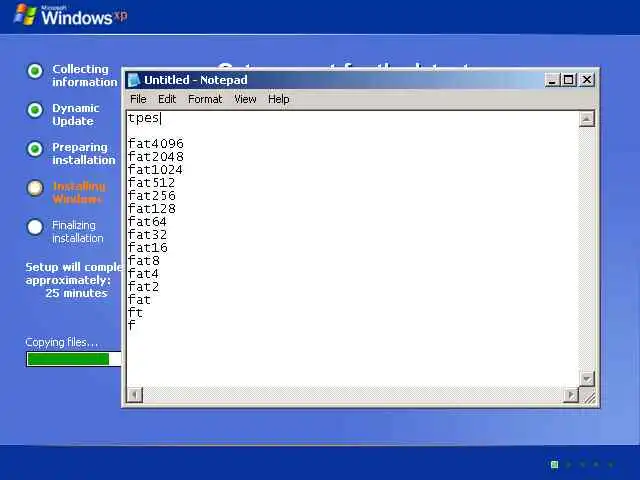The width and height of the screenshot is (640, 480).
Task: Click the 'Dynamic Update' label in Setup
Action: 76,115
